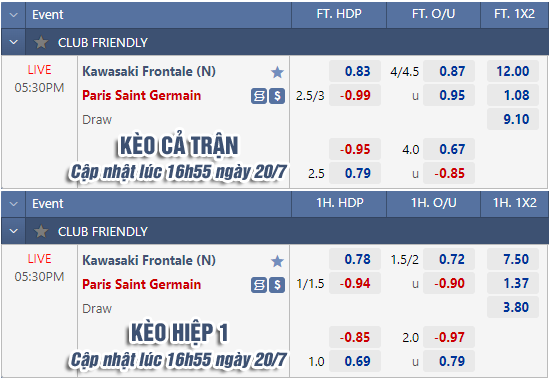Click dollar icon in full-time match row
551x381 pixels.
tap(277, 96)
